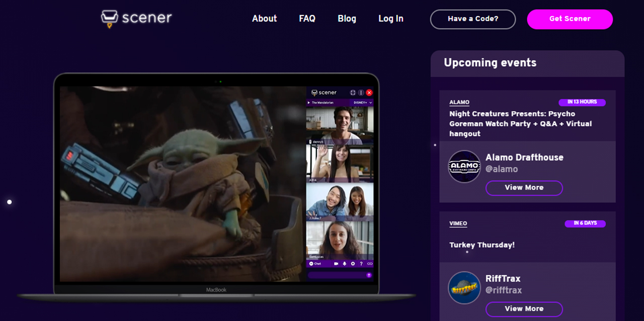644x321 pixels.
Task: Click the Scener logo in the header
Action: click(136, 19)
